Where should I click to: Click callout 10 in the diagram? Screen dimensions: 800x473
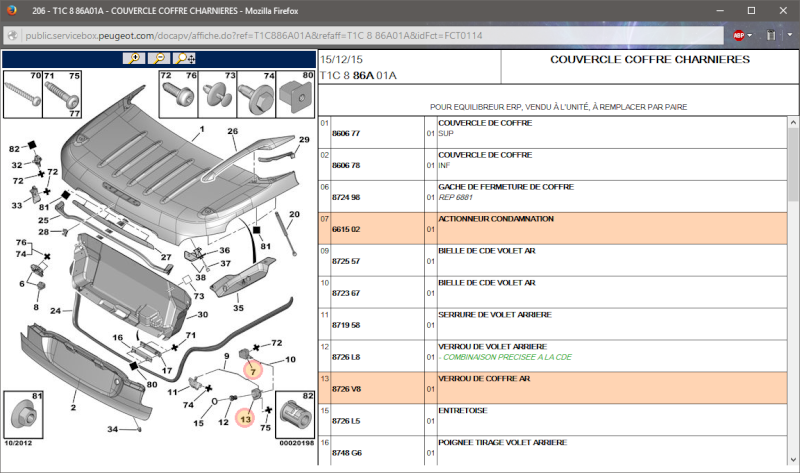pos(290,359)
